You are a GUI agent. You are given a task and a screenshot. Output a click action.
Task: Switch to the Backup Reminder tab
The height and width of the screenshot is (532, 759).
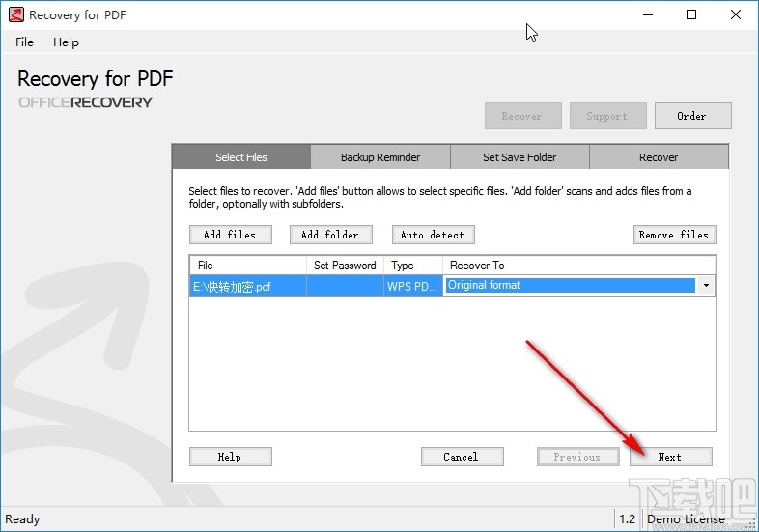(x=380, y=156)
